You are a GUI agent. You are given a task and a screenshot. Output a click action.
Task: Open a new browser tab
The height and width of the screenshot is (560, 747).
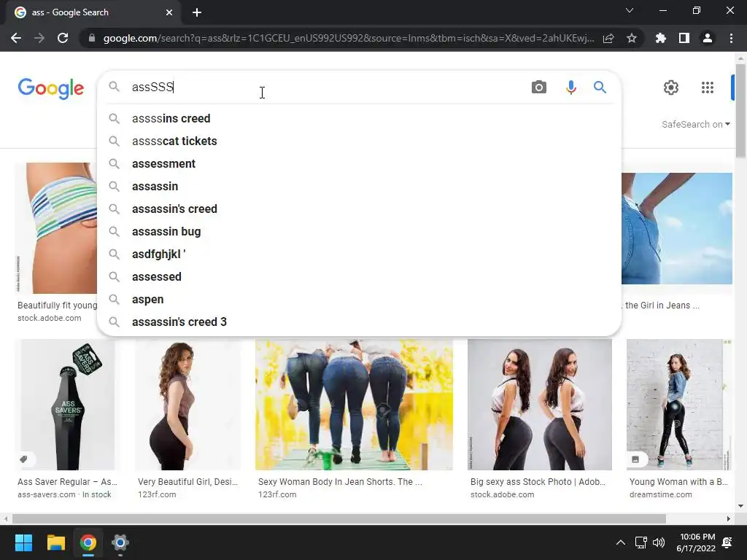coord(197,12)
